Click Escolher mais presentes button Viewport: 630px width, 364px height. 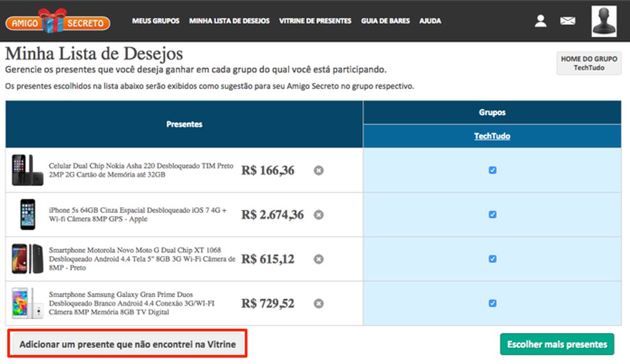(x=557, y=344)
